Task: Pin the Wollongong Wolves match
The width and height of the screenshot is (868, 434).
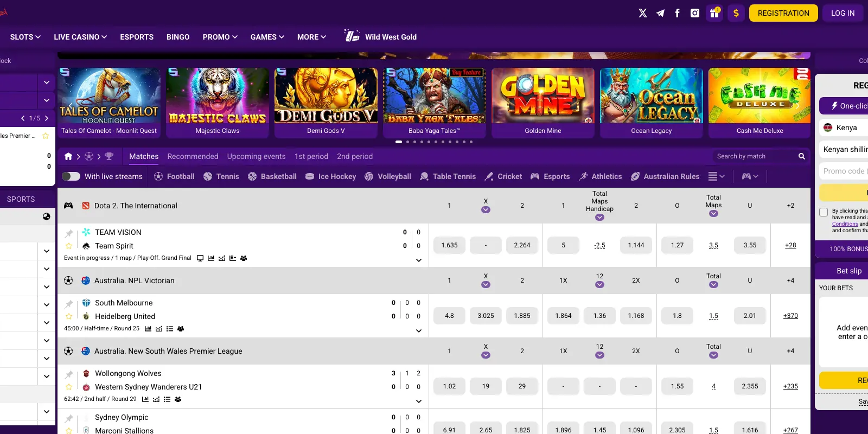Action: tap(69, 374)
